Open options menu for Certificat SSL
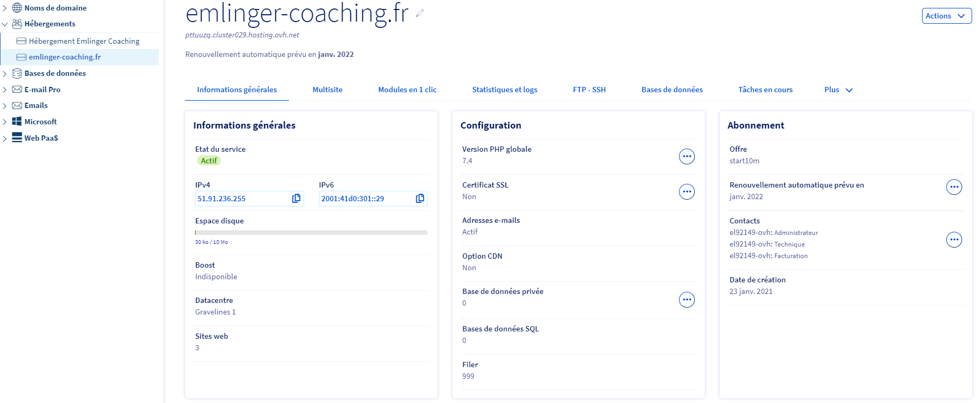 pos(686,192)
